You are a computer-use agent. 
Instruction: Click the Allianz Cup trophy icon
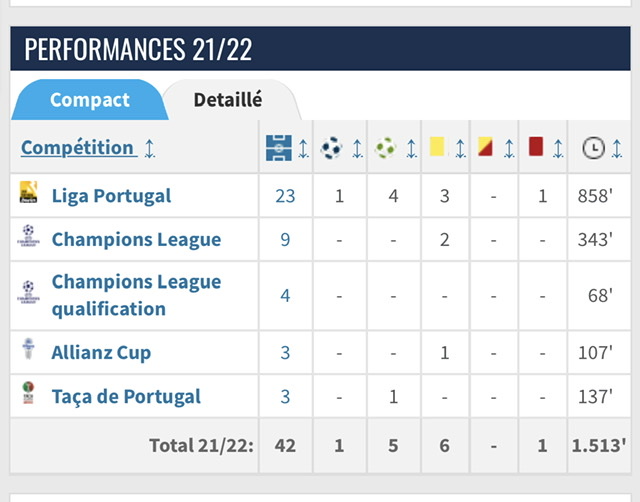click(x=28, y=351)
